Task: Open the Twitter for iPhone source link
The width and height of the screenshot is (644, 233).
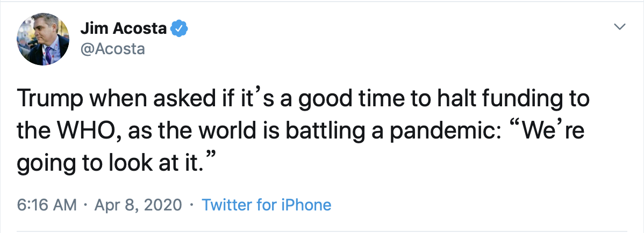Action: click(266, 205)
